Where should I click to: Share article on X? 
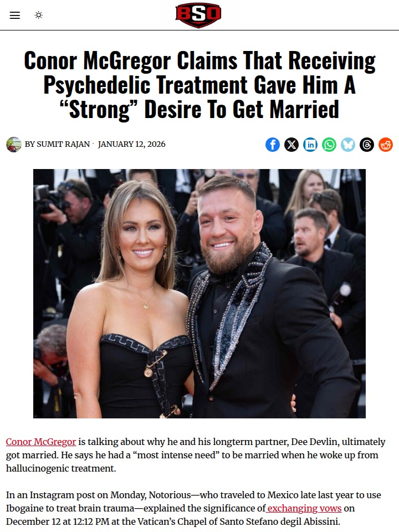(x=291, y=145)
